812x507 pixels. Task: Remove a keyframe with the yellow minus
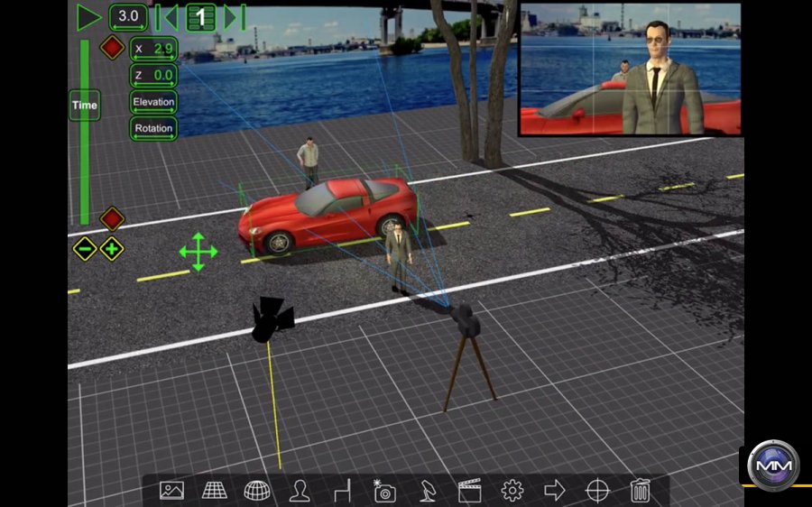(85, 249)
